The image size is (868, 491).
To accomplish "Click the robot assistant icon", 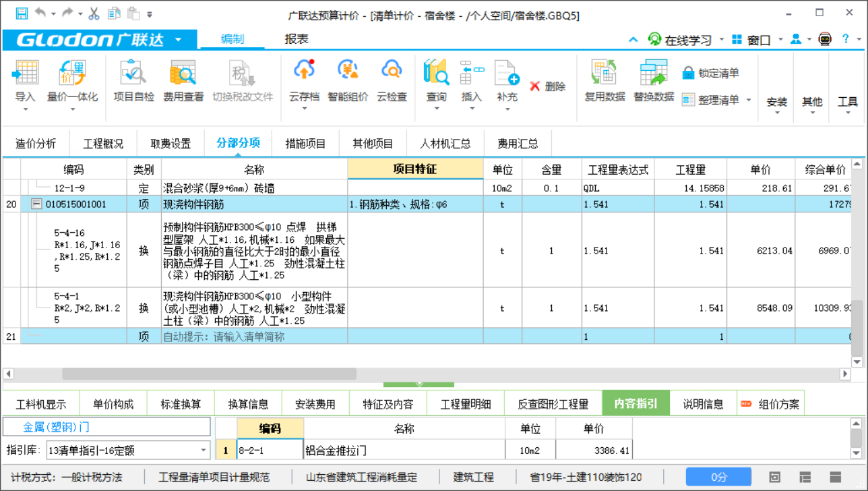I will (825, 40).
